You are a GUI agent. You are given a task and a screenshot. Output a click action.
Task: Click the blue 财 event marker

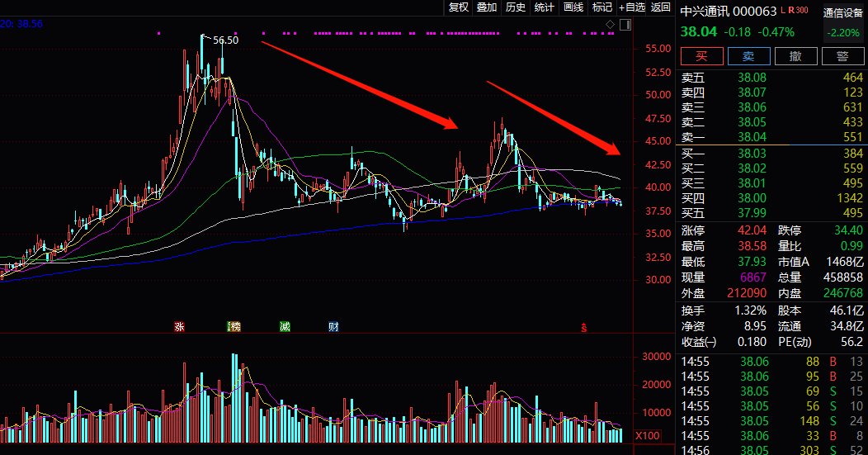coord(333,327)
